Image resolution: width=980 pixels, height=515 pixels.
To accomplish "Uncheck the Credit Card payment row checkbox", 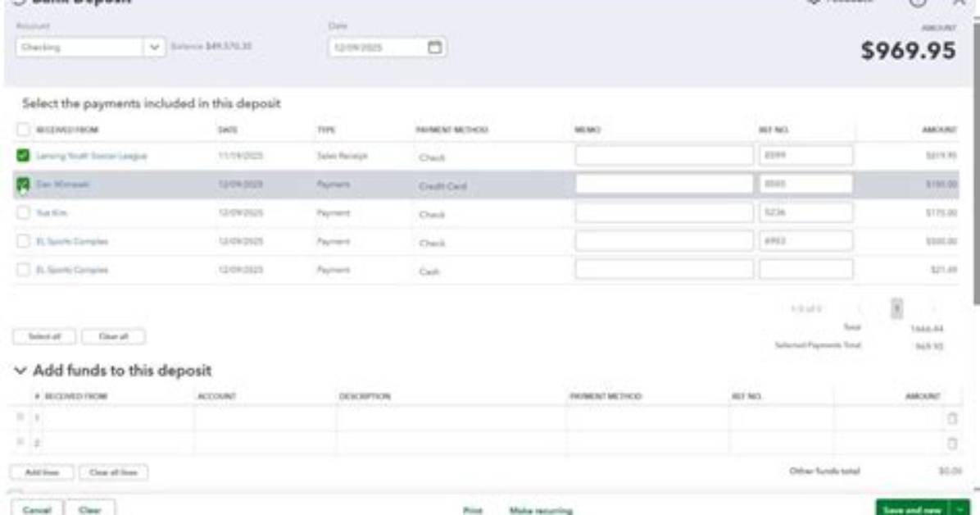I will click(23, 184).
